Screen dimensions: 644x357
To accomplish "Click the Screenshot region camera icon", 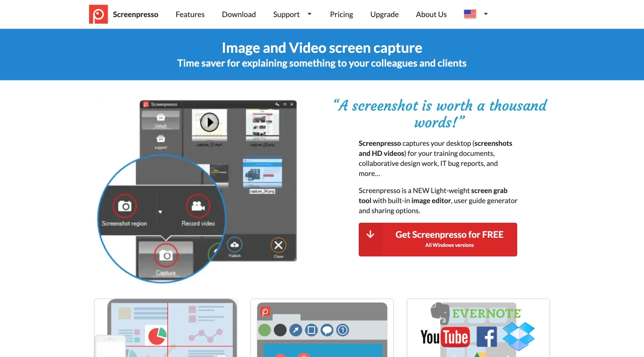I will point(124,206).
